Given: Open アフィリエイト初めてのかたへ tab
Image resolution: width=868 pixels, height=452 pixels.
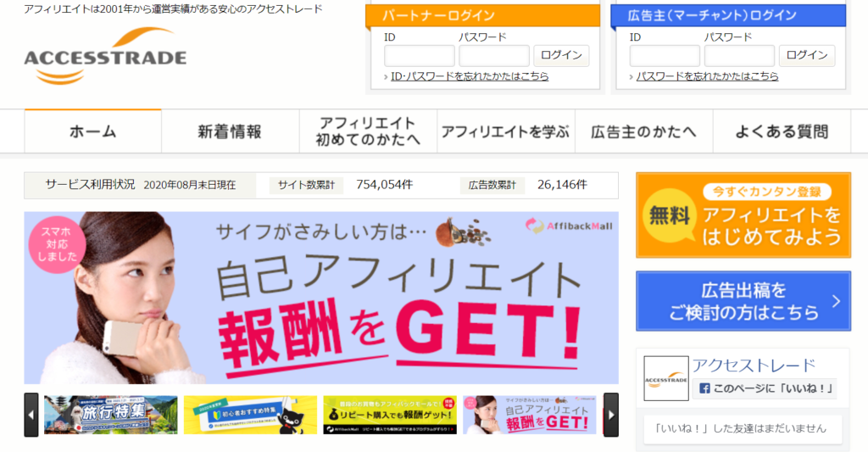Looking at the screenshot, I should (368, 131).
